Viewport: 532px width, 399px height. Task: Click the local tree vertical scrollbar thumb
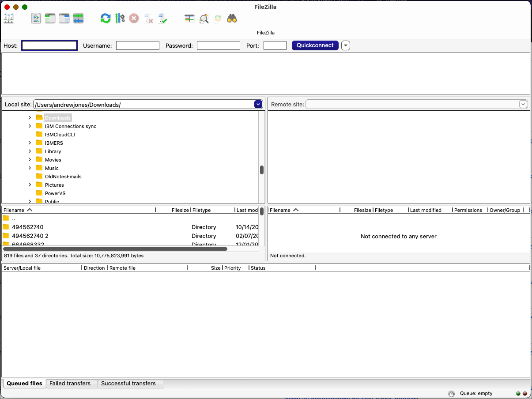click(262, 170)
